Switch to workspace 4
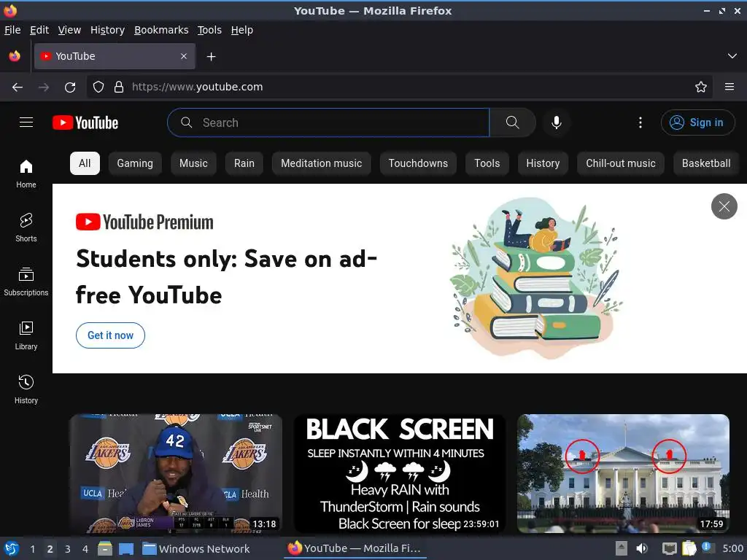747x560 pixels. point(85,549)
